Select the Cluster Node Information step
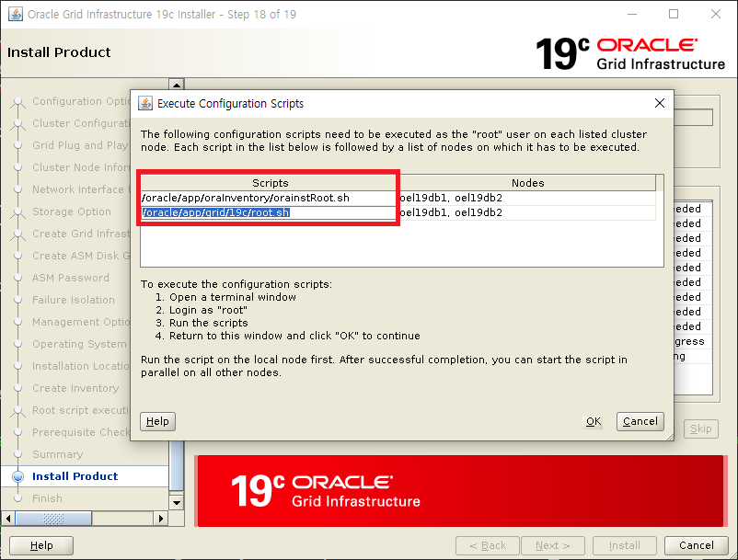Viewport: 738px width, 560px height. click(80, 167)
